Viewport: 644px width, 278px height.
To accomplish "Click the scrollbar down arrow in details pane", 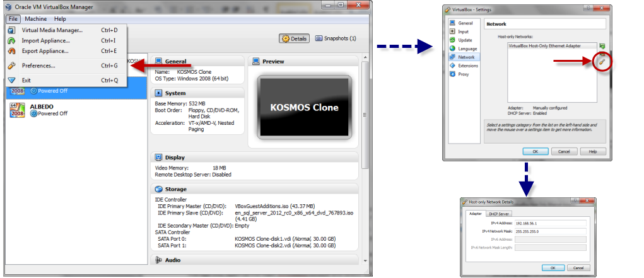I will (365, 261).
